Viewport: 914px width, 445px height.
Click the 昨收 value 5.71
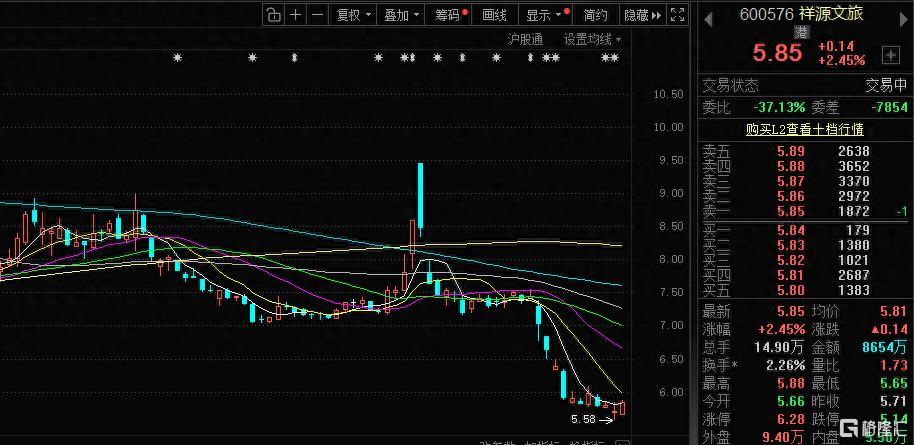894,402
